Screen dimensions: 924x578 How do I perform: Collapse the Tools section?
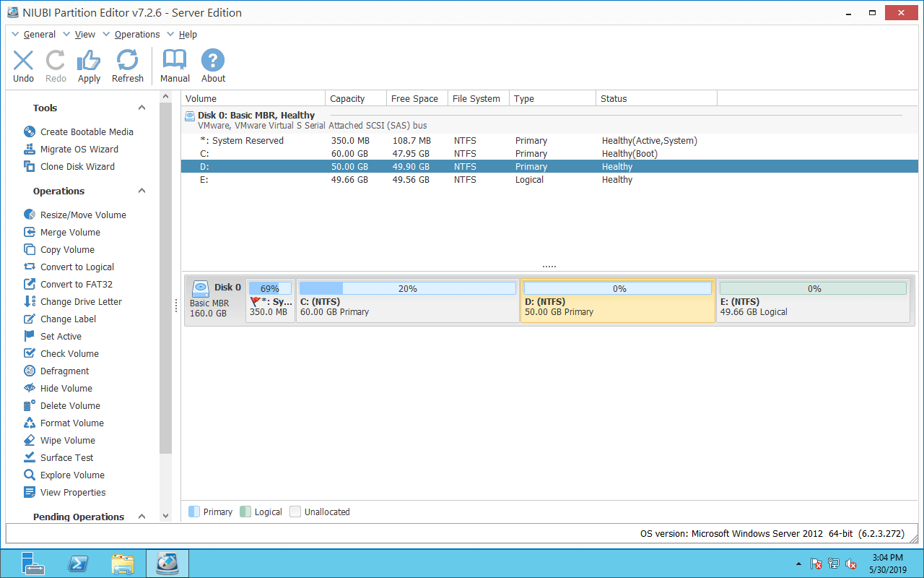pos(141,108)
